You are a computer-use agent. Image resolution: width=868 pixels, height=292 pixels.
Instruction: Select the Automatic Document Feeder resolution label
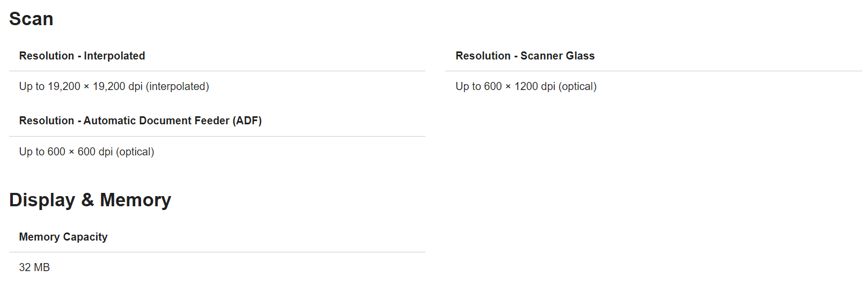point(140,121)
